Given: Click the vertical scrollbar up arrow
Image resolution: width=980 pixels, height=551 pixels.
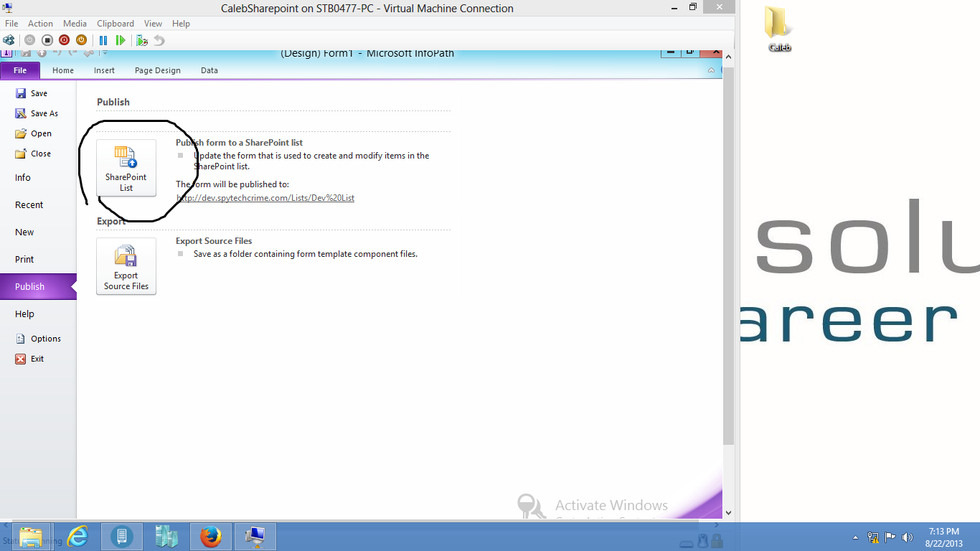Looking at the screenshot, I should pos(728,56).
